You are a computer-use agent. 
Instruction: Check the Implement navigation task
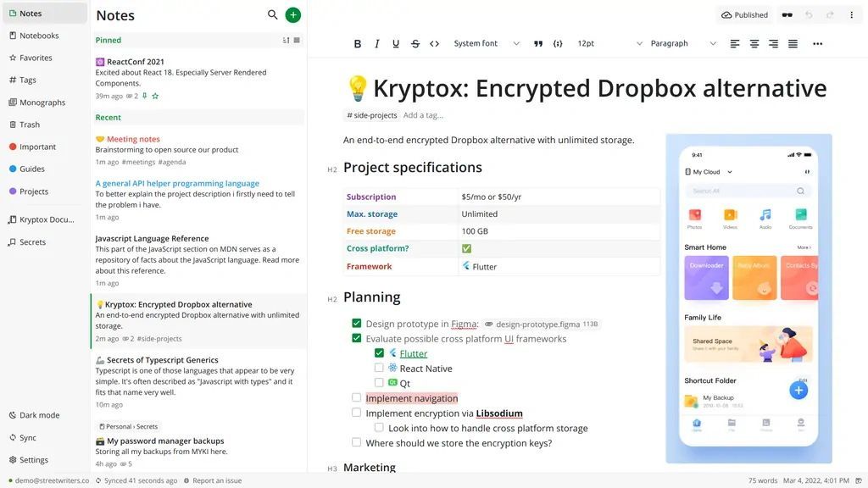(x=356, y=397)
